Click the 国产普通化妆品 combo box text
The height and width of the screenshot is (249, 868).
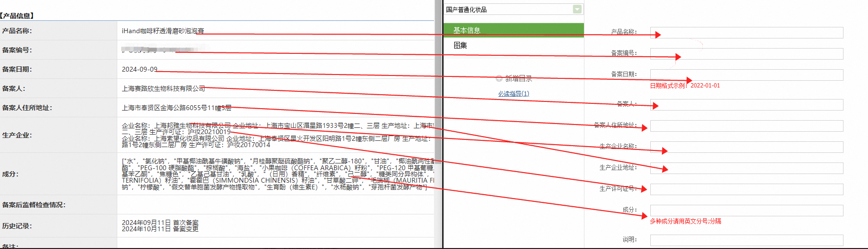466,10
